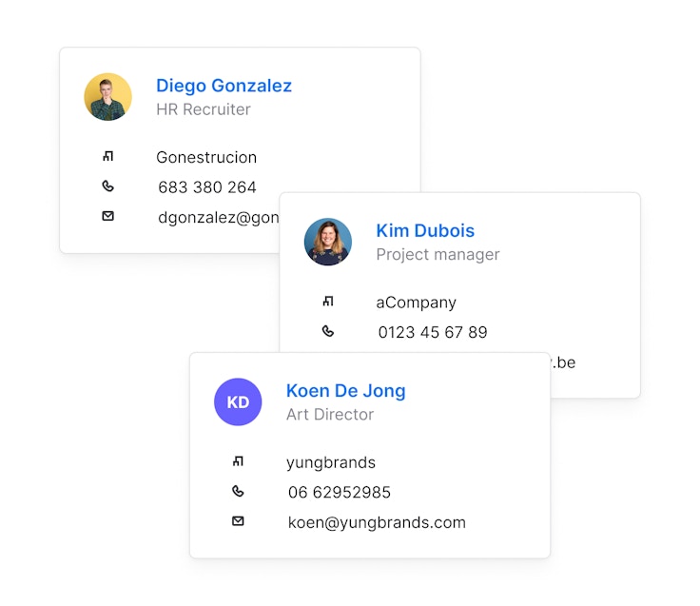Click the phone icon beside 0123 45 67 89
This screenshot has width=700, height=606.
pyautogui.click(x=328, y=331)
